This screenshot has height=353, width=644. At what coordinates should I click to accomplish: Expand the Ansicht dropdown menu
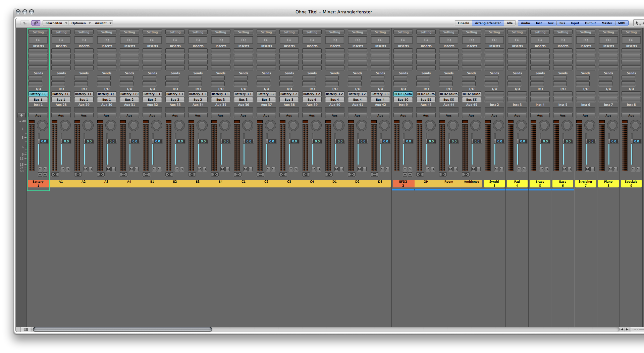(103, 23)
